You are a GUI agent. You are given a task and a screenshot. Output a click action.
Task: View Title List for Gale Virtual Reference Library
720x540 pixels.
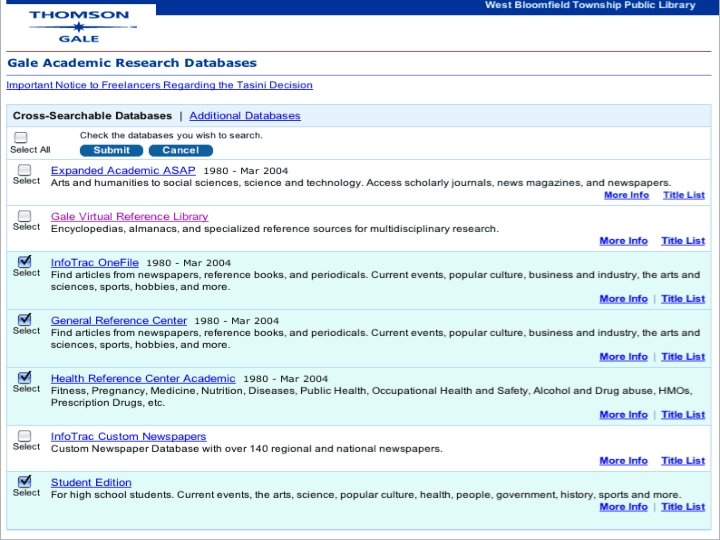click(x=683, y=241)
